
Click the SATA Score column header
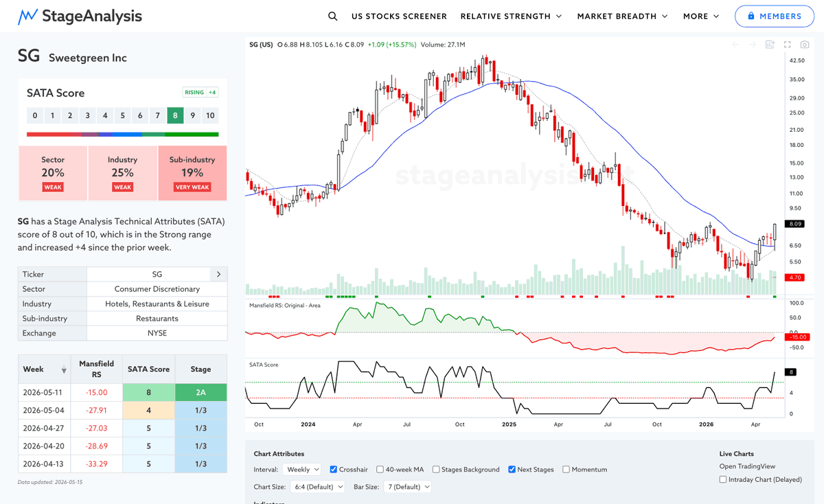click(149, 369)
